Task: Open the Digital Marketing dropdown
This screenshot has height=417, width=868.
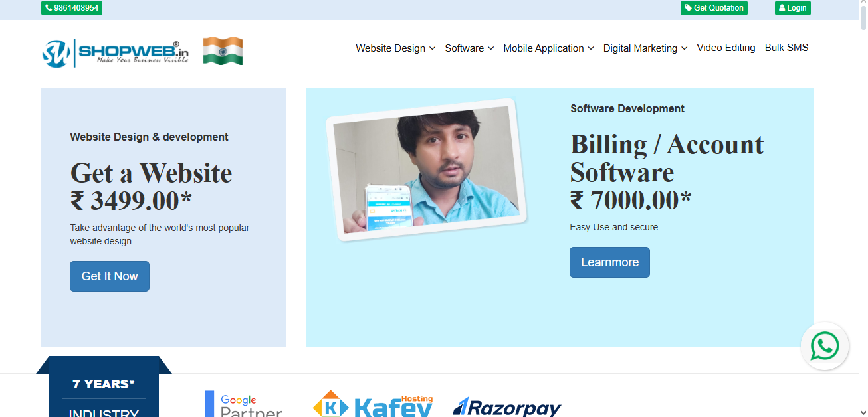Action: [645, 48]
